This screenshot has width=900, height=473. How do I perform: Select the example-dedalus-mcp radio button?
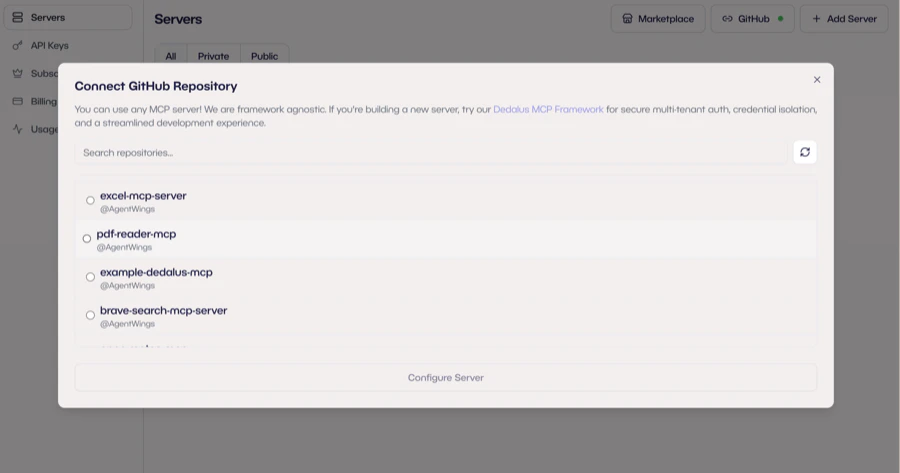pyautogui.click(x=90, y=277)
